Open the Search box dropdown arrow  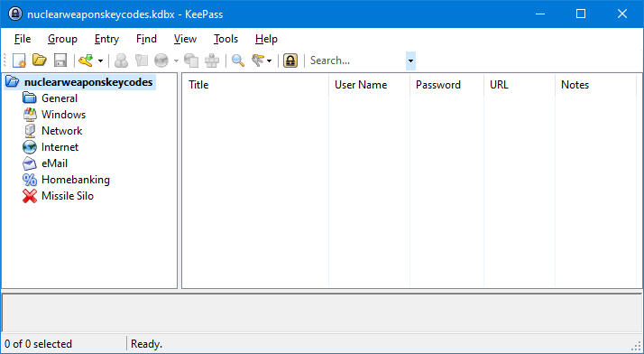coord(410,61)
